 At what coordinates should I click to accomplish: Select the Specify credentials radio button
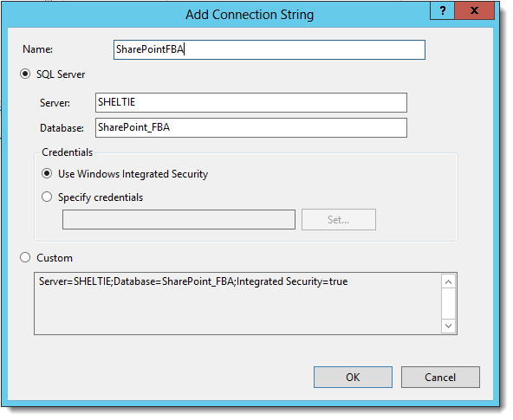[47, 197]
